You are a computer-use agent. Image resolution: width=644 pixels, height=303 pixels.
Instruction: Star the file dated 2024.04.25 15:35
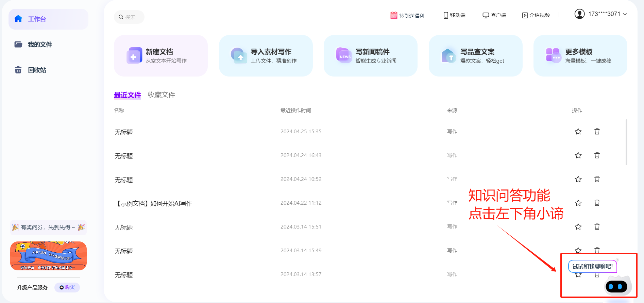pyautogui.click(x=578, y=132)
